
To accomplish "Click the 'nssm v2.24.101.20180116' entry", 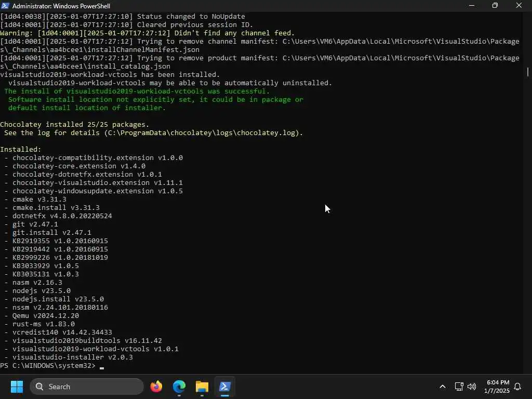I will point(60,308).
